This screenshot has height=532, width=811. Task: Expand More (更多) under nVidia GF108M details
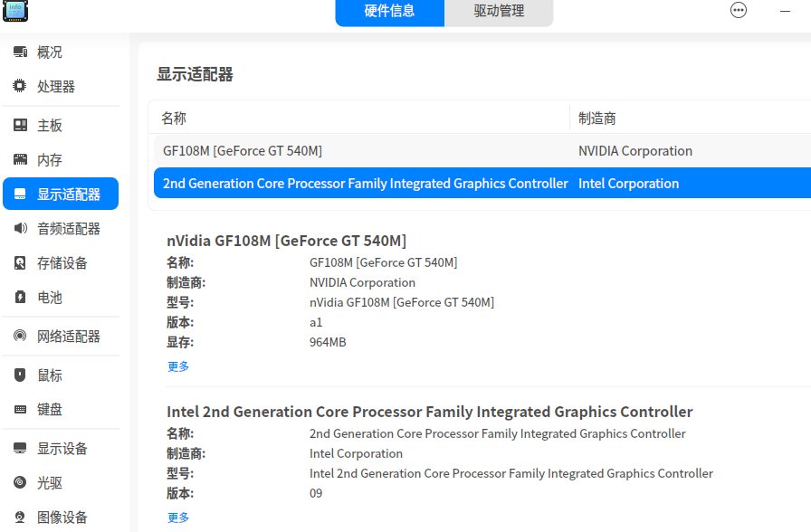178,366
